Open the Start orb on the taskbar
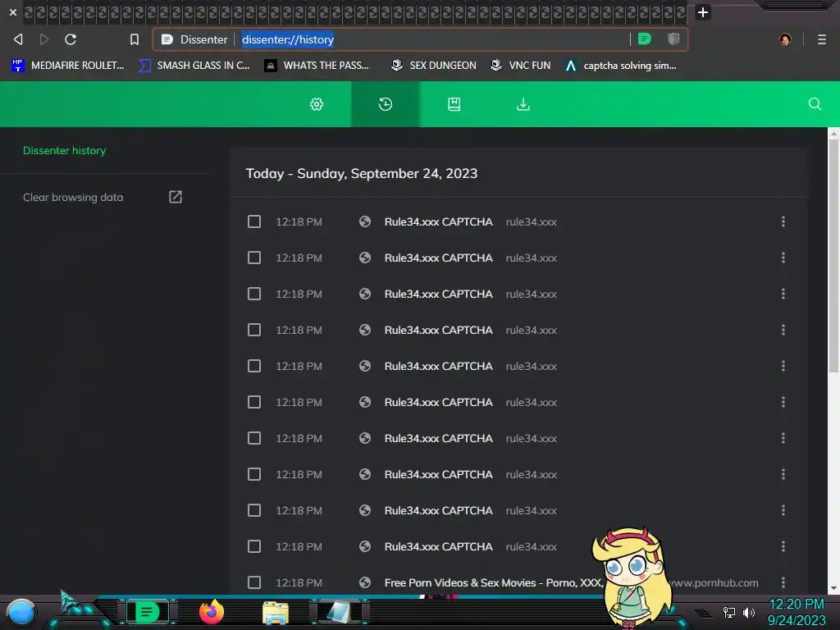Image resolution: width=840 pixels, height=630 pixels. 21,612
